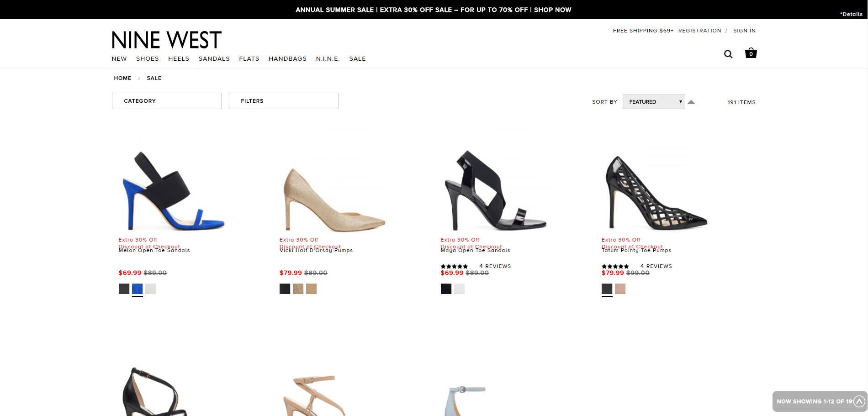Open the New menu item
Viewport: 868px width, 416px height.
119,58
